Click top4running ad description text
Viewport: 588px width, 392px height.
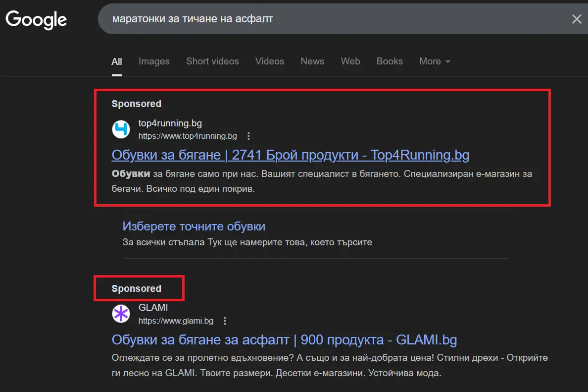tap(322, 181)
